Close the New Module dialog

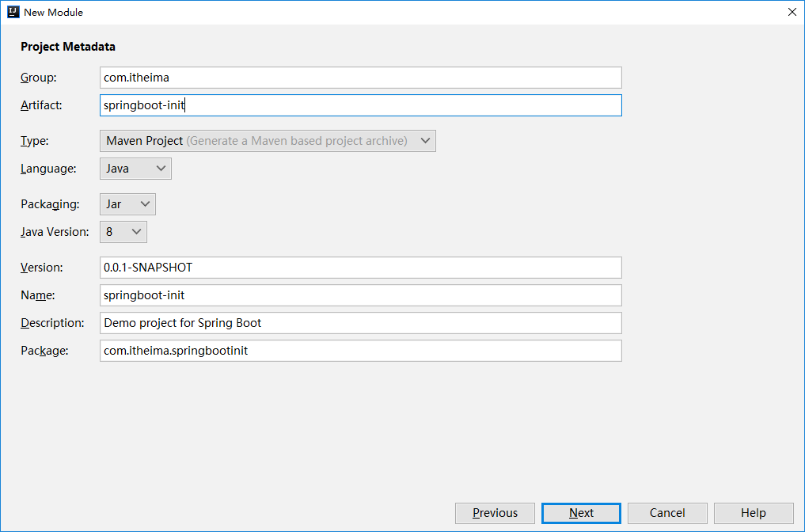click(791, 12)
